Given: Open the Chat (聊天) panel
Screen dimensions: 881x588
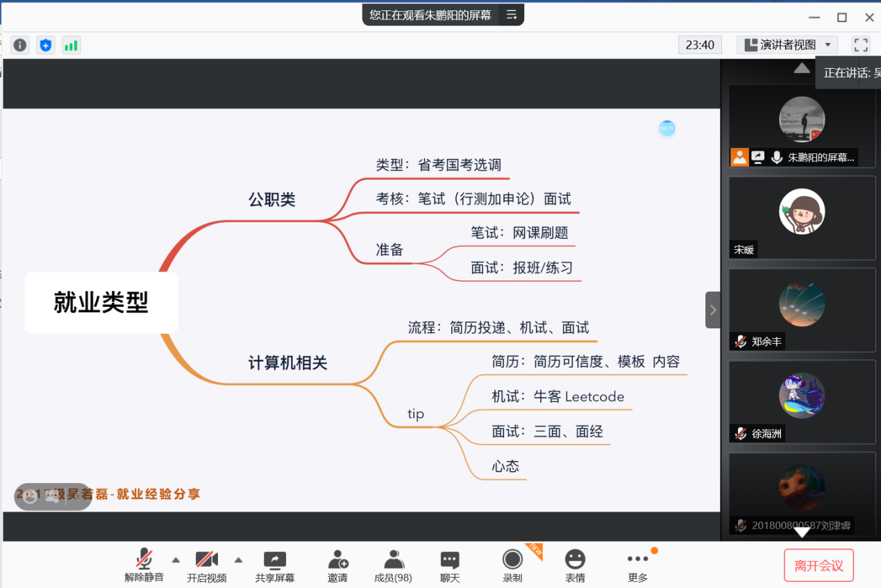Looking at the screenshot, I should click(x=450, y=565).
